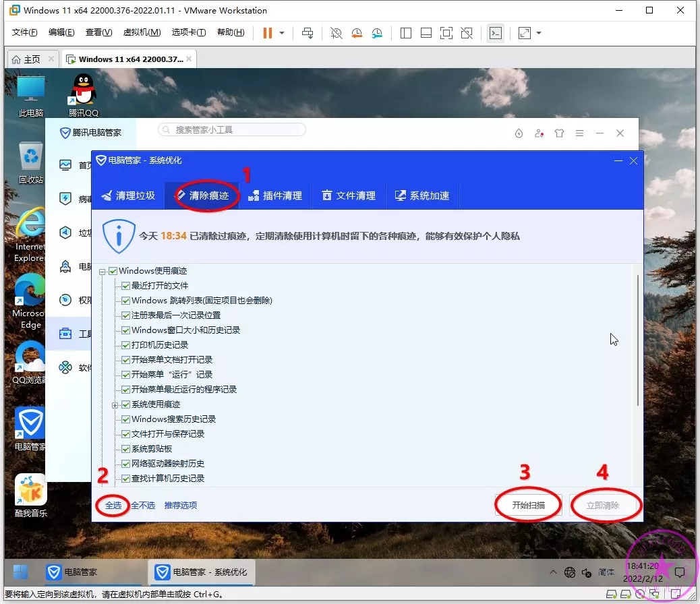Click the 开始扫描 button

[x=528, y=506]
